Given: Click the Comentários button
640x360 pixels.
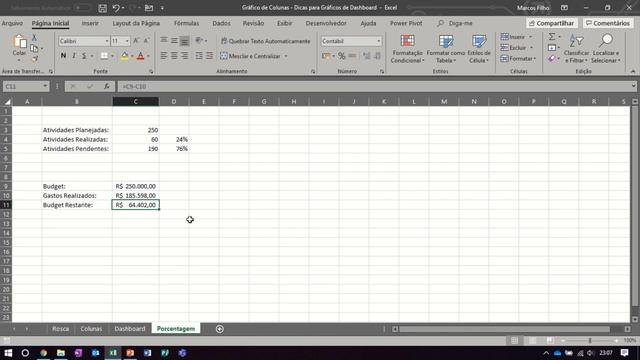Looking at the screenshot, I should (608, 23).
